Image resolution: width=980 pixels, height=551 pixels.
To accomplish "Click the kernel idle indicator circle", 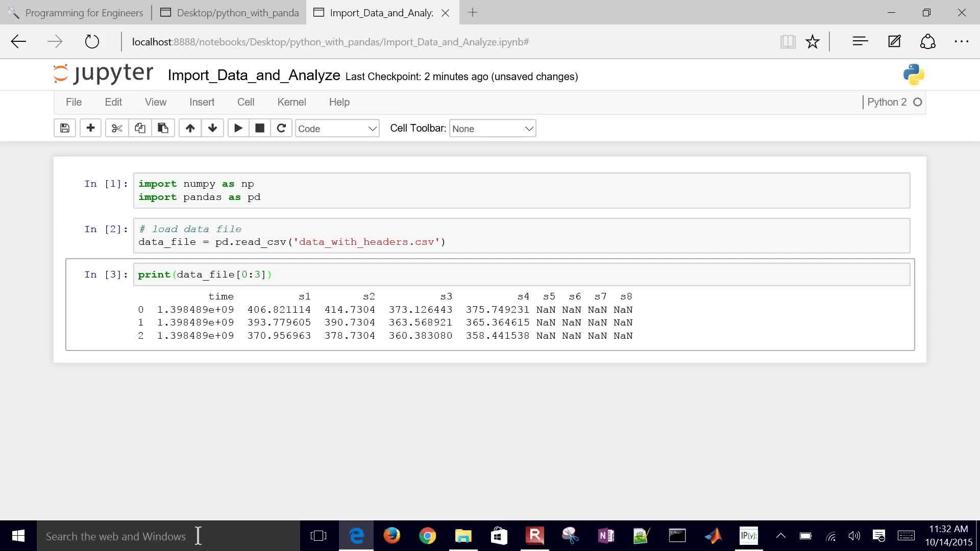I will pos(917,102).
